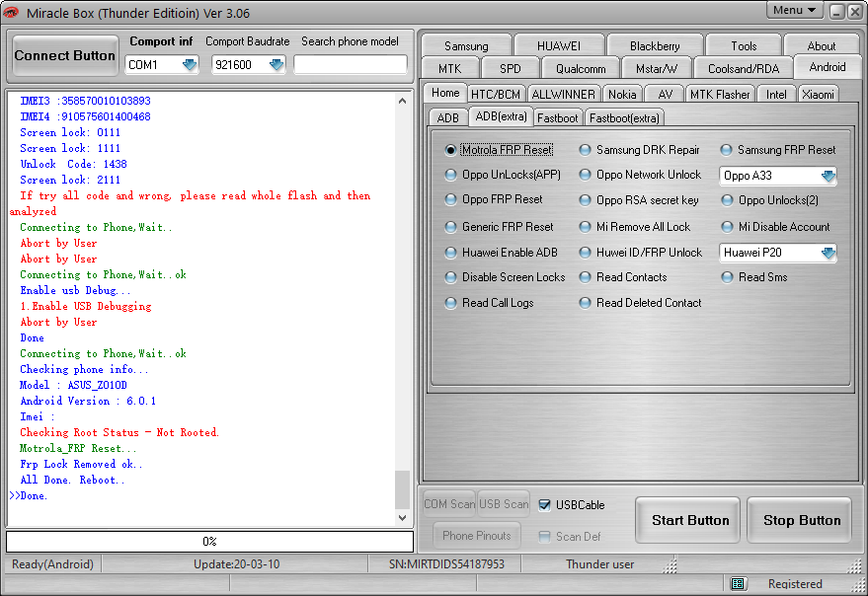Viewport: 868px width, 596px height.
Task: Click the Miracle Box app logo icon
Action: coord(11,13)
